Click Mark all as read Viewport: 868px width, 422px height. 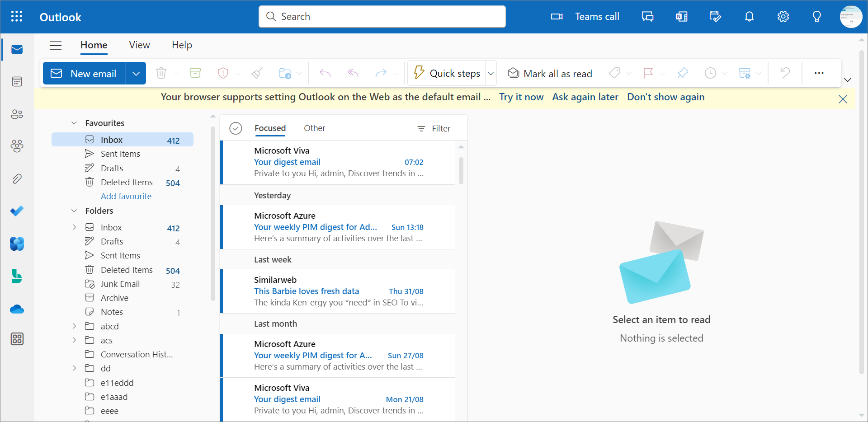click(550, 73)
